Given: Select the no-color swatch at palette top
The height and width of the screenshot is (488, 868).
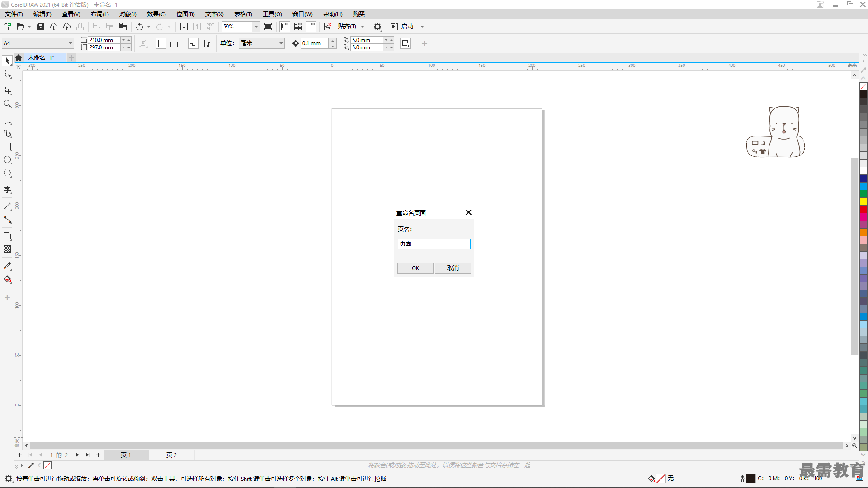Looking at the screenshot, I should tap(863, 86).
